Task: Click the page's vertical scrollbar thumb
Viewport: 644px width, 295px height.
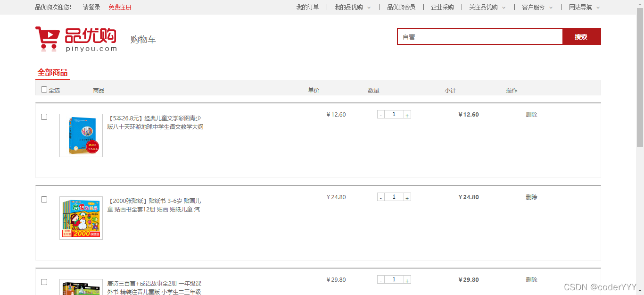Action: (x=640, y=78)
